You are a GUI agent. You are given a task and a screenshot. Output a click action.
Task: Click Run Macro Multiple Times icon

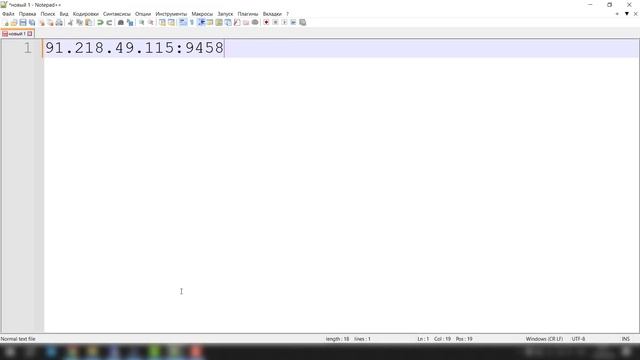pos(293,22)
